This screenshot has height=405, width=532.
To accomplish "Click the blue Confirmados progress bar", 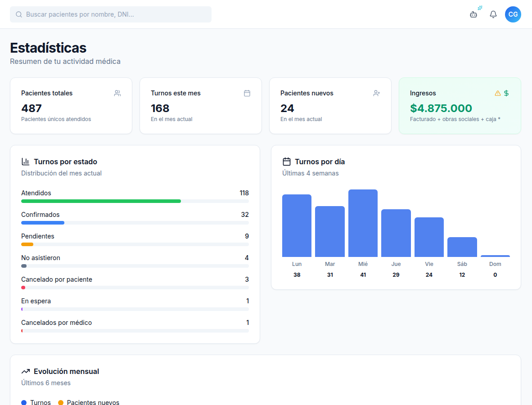I will pyautogui.click(x=43, y=223).
